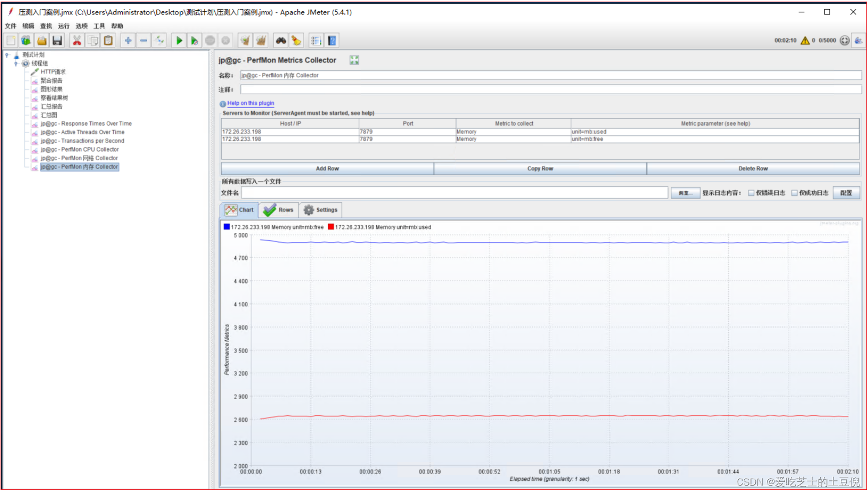The image size is (868, 492).
Task: Expand all nodes with the plus icon
Action: (128, 40)
